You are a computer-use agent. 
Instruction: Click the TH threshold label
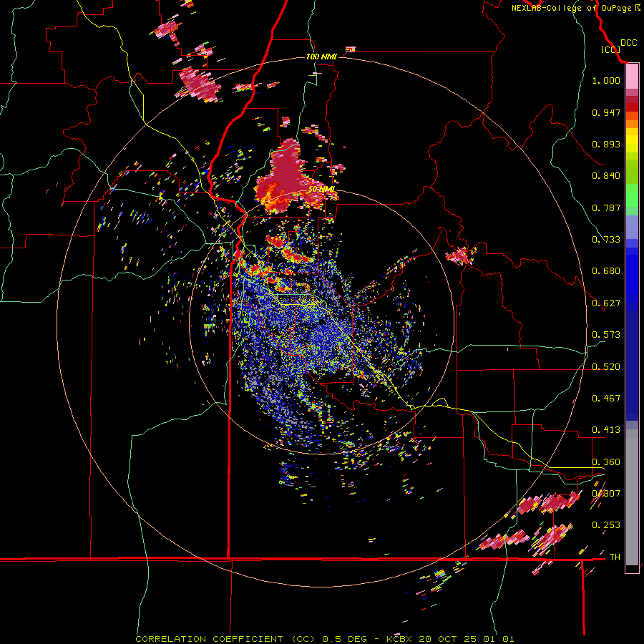615,557
